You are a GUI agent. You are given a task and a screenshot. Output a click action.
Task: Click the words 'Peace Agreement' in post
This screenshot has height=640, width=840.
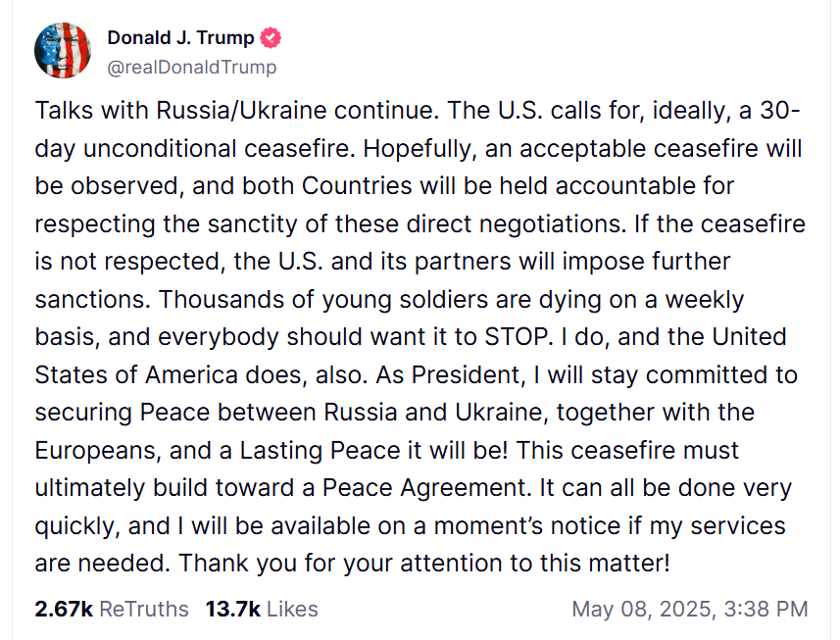(423, 488)
